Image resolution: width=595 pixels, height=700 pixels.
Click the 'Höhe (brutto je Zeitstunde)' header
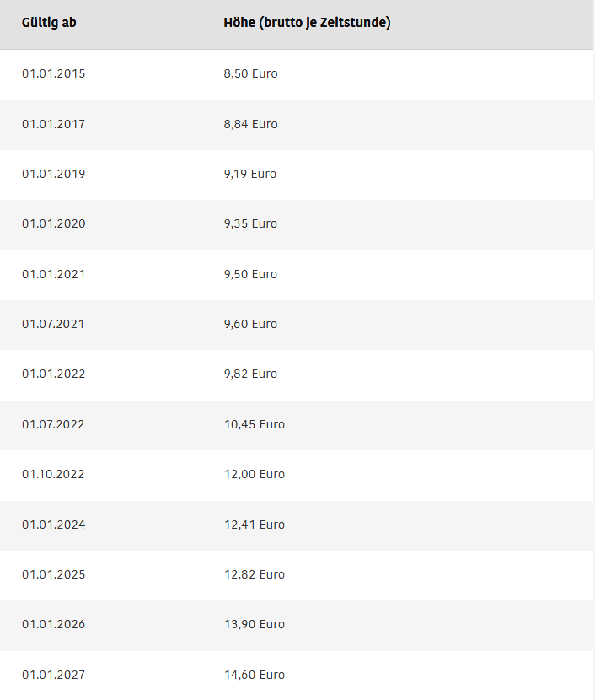point(307,23)
